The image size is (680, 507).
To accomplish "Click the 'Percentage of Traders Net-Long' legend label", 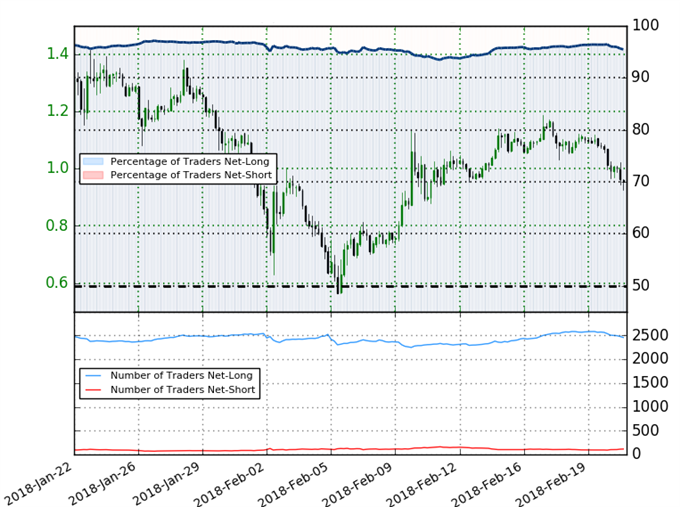I will (190, 162).
